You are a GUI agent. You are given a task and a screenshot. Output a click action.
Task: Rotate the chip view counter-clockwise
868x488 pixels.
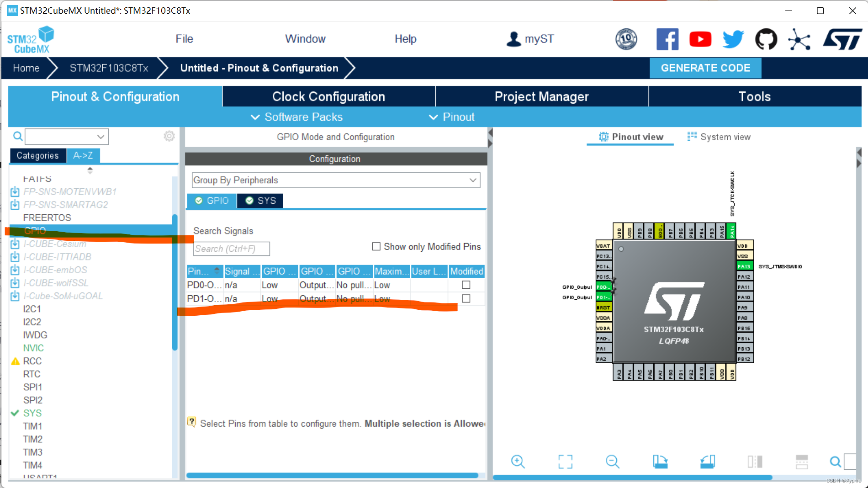(x=708, y=461)
